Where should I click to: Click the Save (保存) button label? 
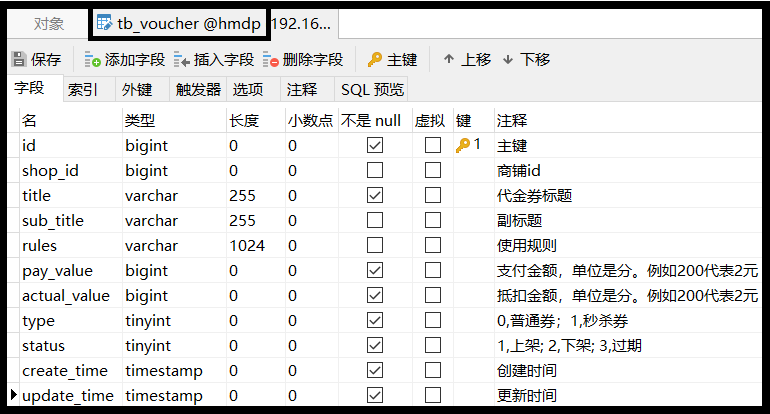[x=46, y=60]
